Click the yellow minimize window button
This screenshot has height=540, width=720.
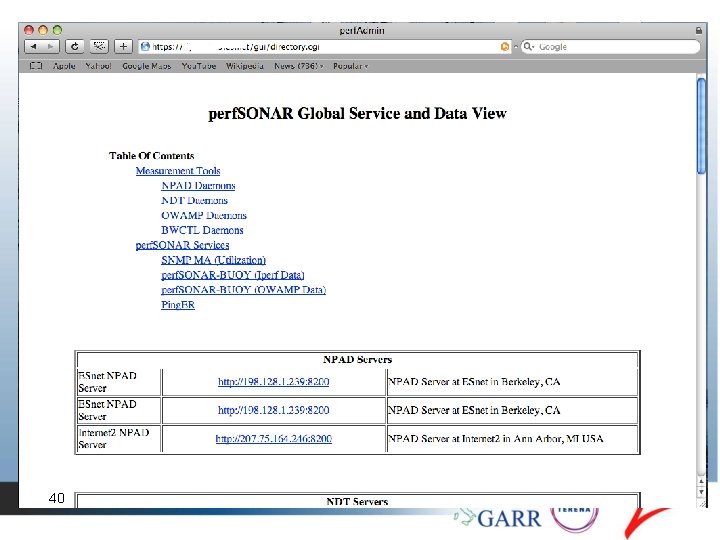(x=43, y=30)
